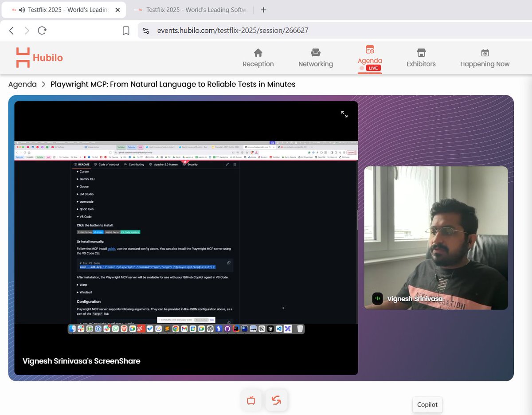Image resolution: width=532 pixels, height=415 pixels.
Task: Click the Copilot button
Action: coord(427,404)
